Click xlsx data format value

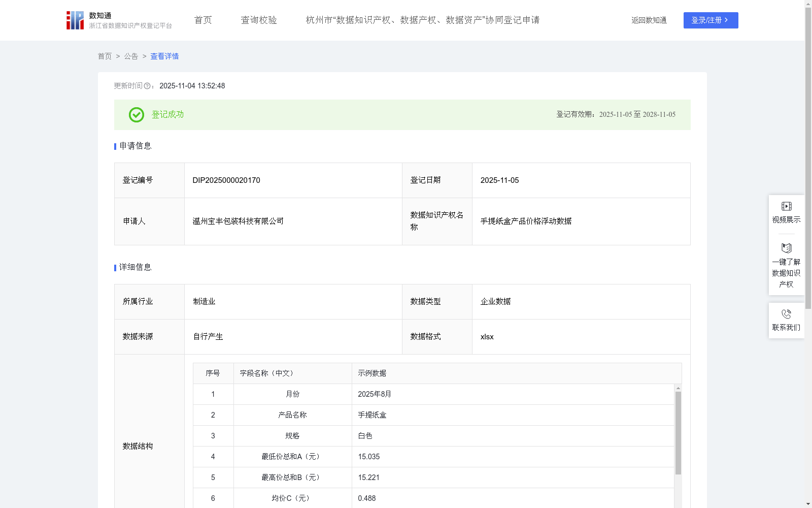click(487, 337)
